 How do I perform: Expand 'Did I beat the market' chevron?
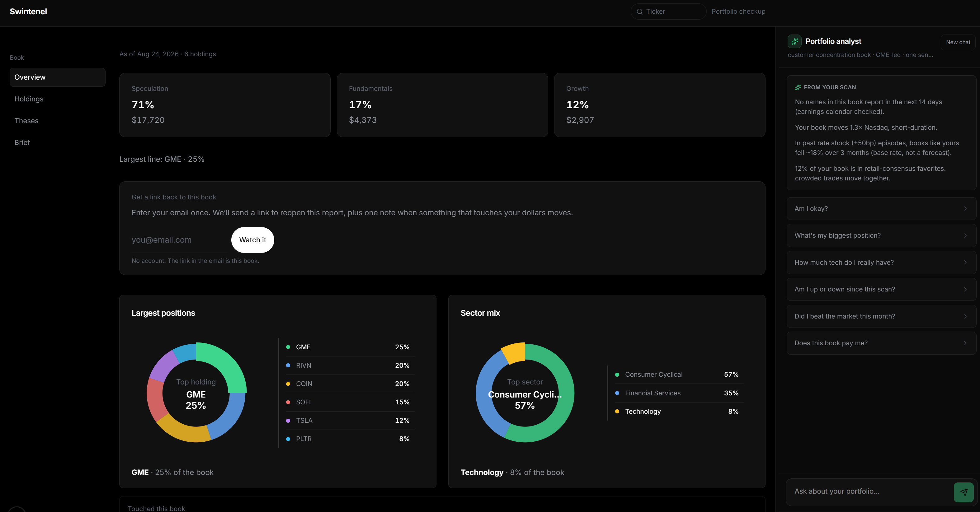(x=965, y=316)
